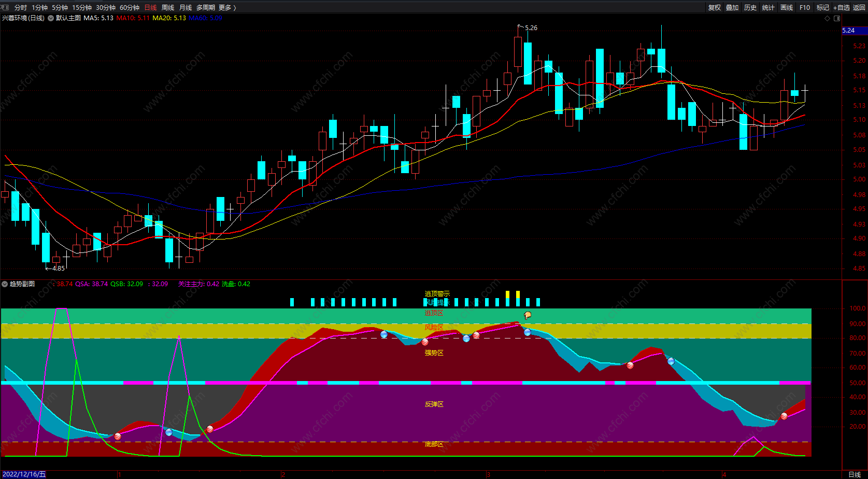This screenshot has height=479, width=868.
Task: Open the F10 company info
Action: tap(805, 8)
